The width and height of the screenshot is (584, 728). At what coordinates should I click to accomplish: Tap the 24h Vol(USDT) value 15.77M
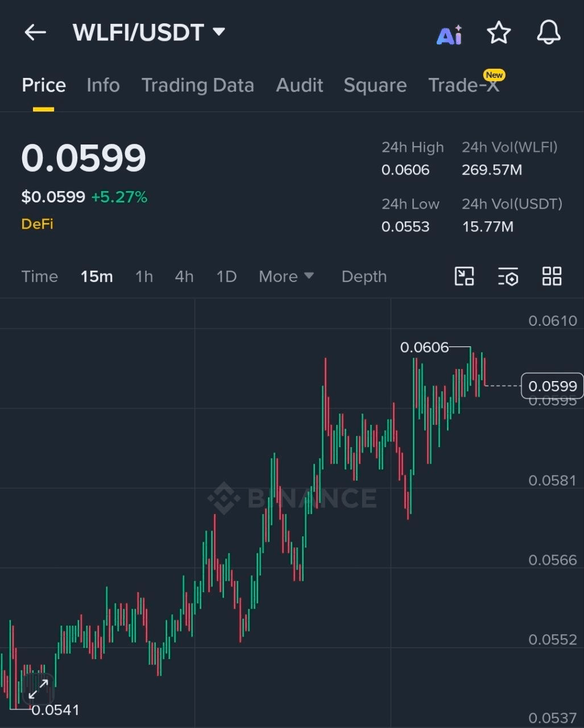click(488, 227)
